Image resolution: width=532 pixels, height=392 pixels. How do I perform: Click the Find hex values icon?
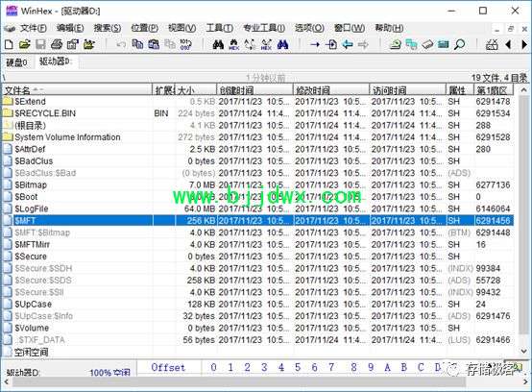[x=234, y=44]
